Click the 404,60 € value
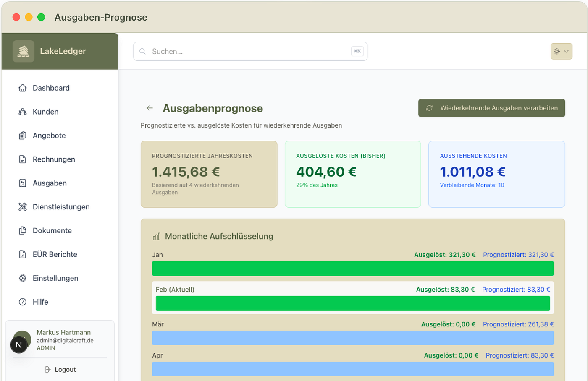The height and width of the screenshot is (381, 588). (326, 172)
